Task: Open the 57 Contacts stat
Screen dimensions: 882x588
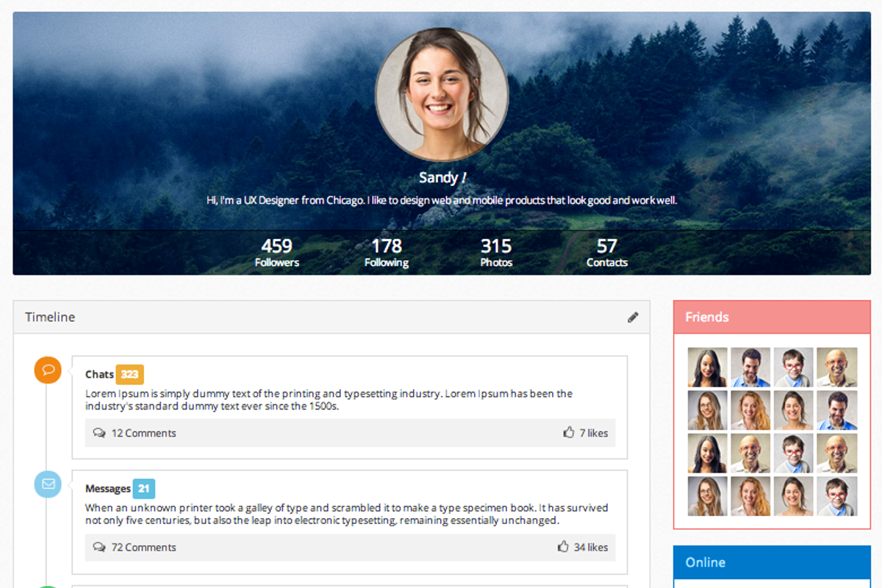Action: point(607,252)
